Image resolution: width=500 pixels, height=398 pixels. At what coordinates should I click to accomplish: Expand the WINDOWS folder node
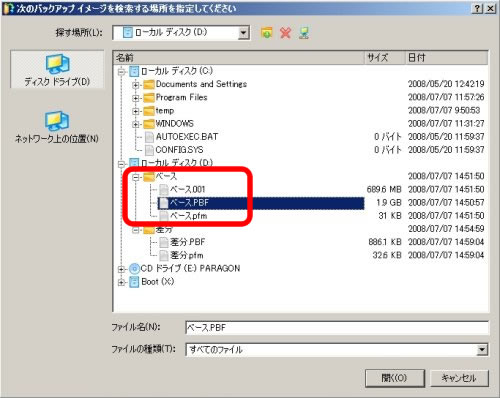[135, 124]
